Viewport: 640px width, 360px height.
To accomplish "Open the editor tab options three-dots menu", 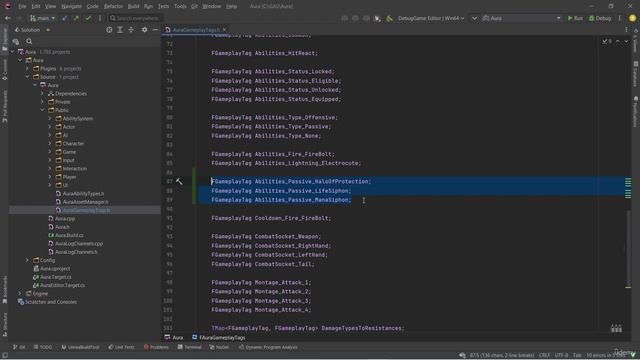I will [626, 30].
